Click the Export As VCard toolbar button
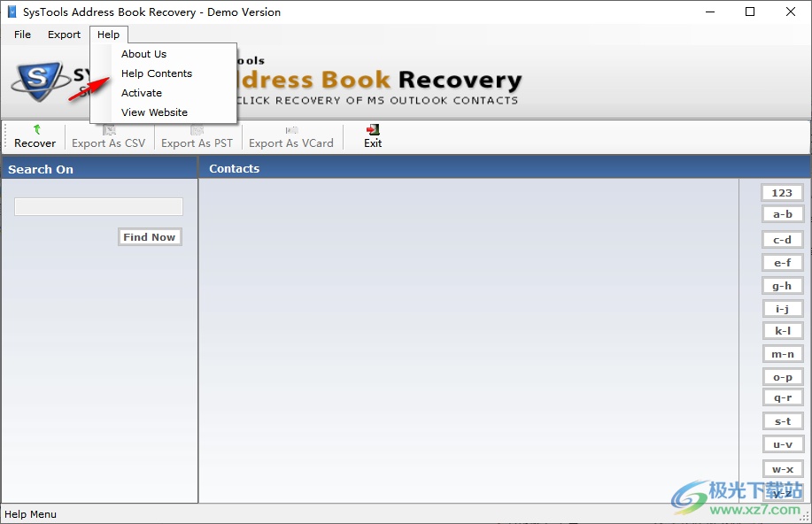 pyautogui.click(x=291, y=137)
